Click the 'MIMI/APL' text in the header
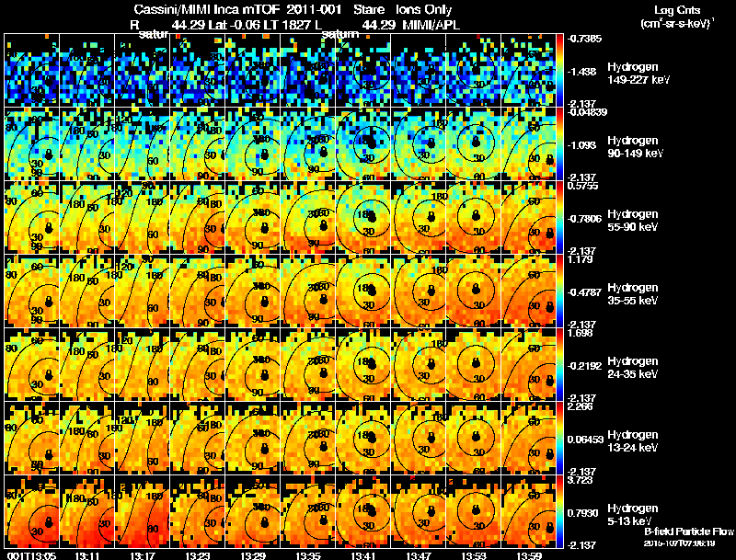 431,25
